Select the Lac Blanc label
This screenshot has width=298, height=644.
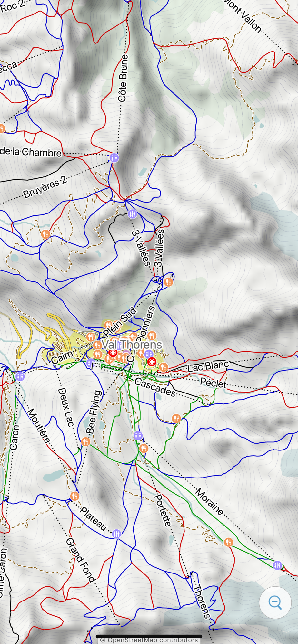pos(208,366)
